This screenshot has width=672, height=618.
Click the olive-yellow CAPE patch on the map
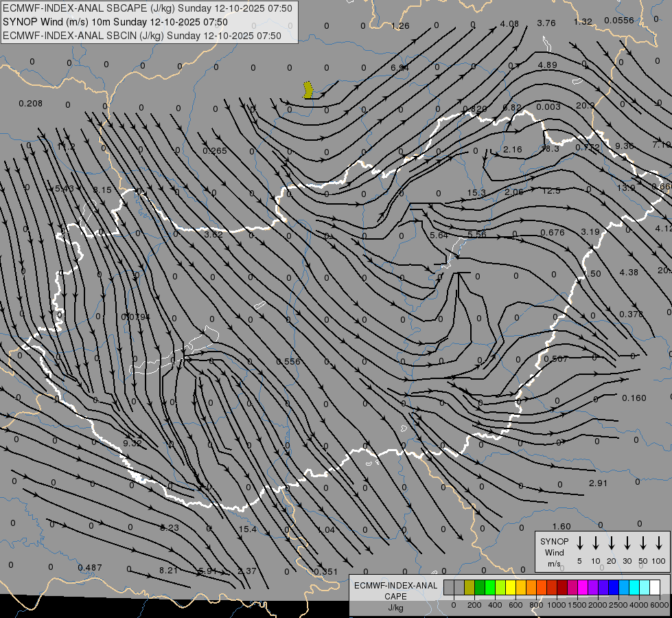coord(309,89)
